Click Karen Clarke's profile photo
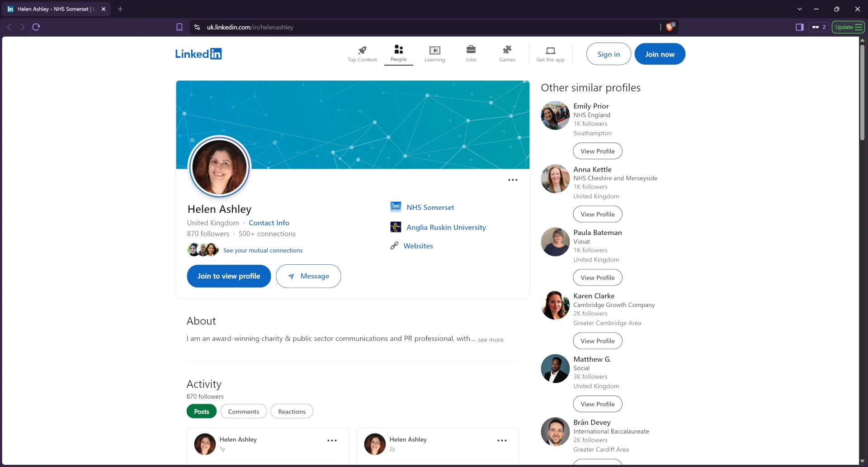Viewport: 868px width, 467px height. [555, 305]
